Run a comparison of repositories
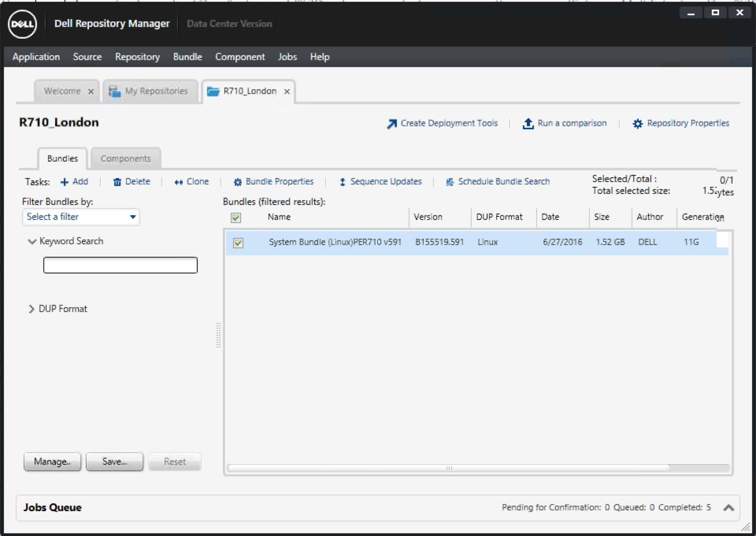The height and width of the screenshot is (536, 756). 565,123
